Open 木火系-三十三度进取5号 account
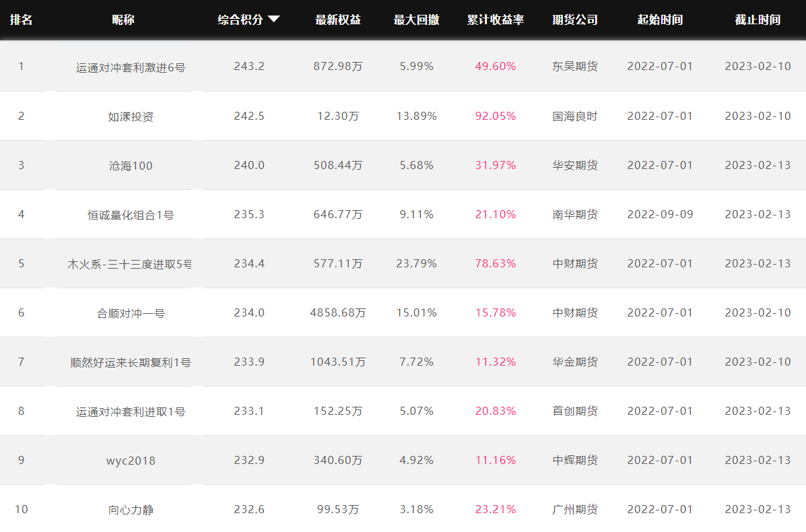 point(129,264)
